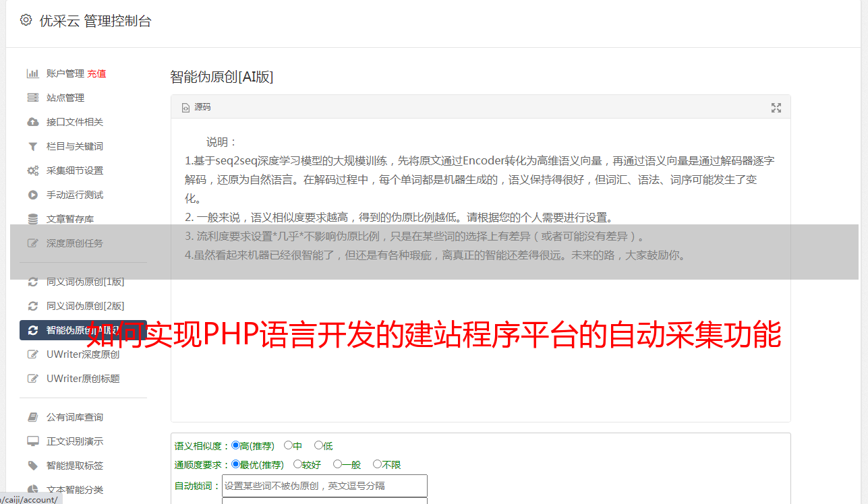Screen dimensions: 868x504
Task: Click the cloud upload icon for 接口文件相关
Action: coord(32,122)
